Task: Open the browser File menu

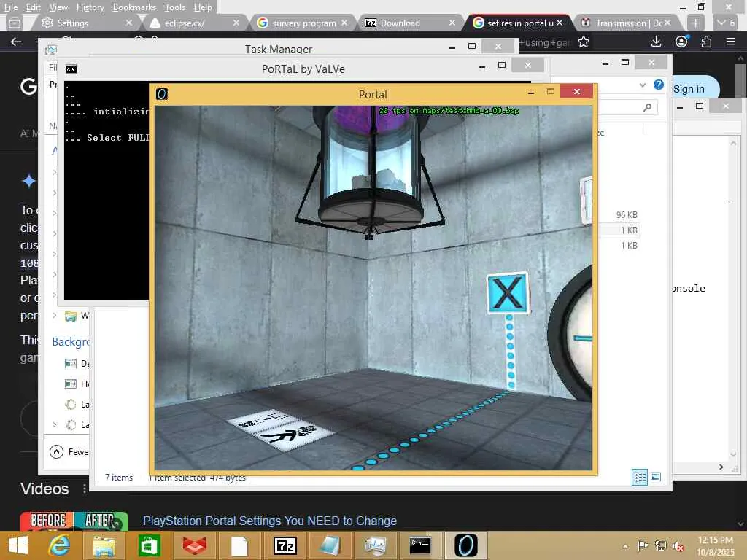Action: click(x=10, y=7)
